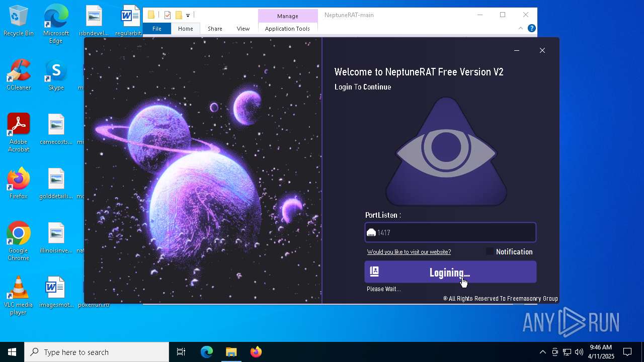644x362 pixels.
Task: Click the Logining button
Action: tap(450, 272)
